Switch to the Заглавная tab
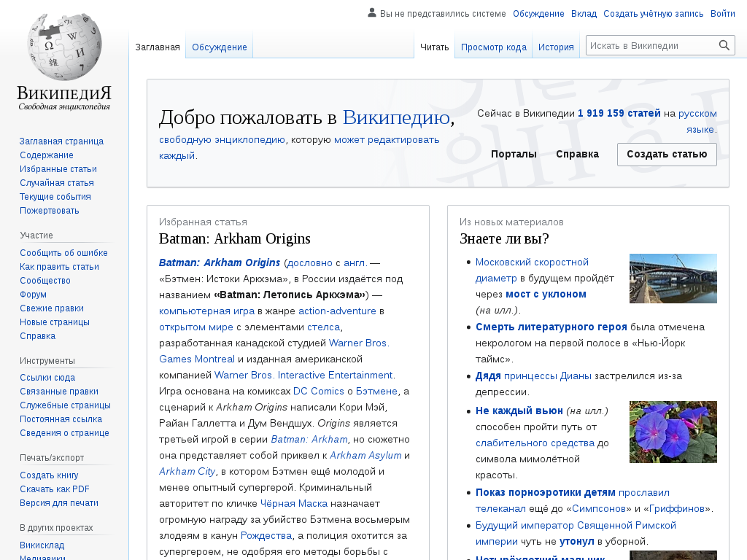 pos(158,47)
